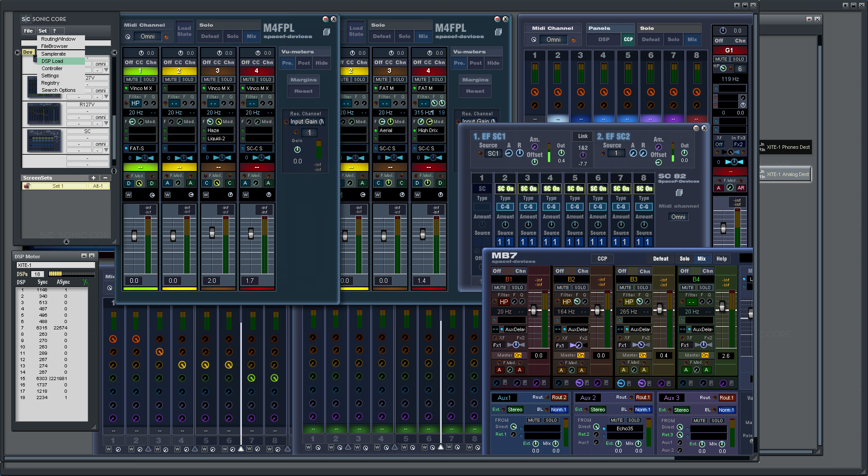Open the SC 82 preset list icon

point(679,193)
